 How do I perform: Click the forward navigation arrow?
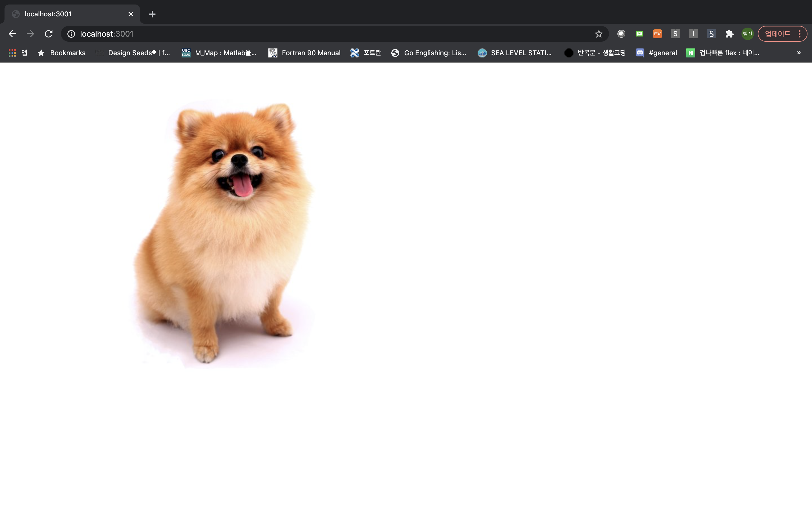coord(30,34)
